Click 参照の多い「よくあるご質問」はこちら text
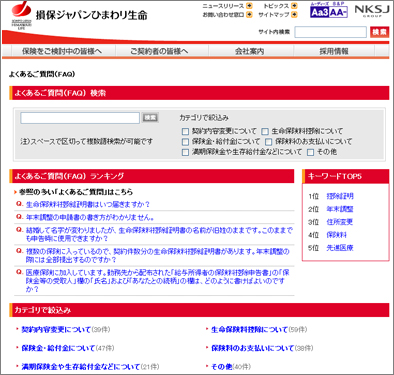394x375 pixels. 76,192
